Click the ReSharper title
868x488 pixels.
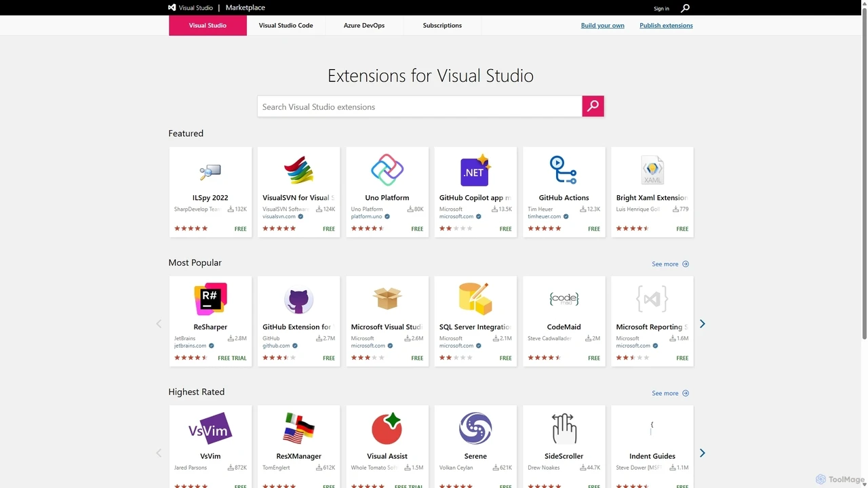210,327
